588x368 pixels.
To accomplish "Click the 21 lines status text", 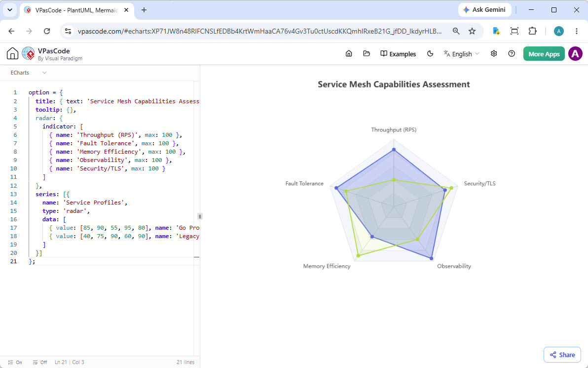I will 185,363.
